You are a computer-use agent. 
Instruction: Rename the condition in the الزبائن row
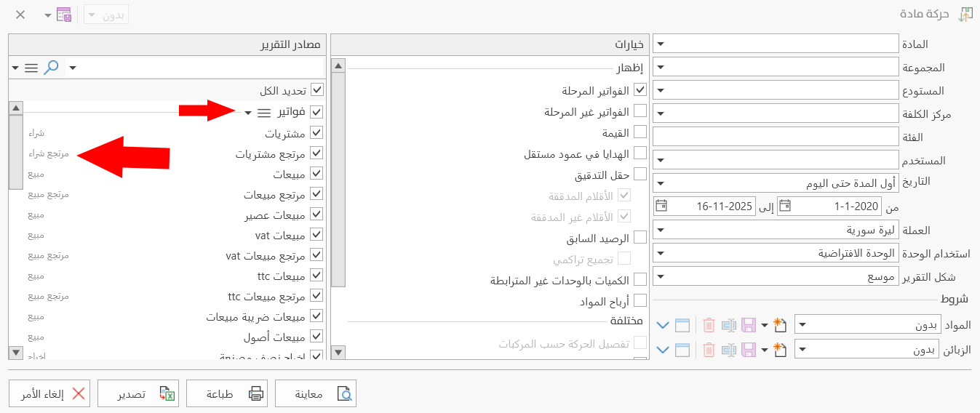(x=729, y=350)
